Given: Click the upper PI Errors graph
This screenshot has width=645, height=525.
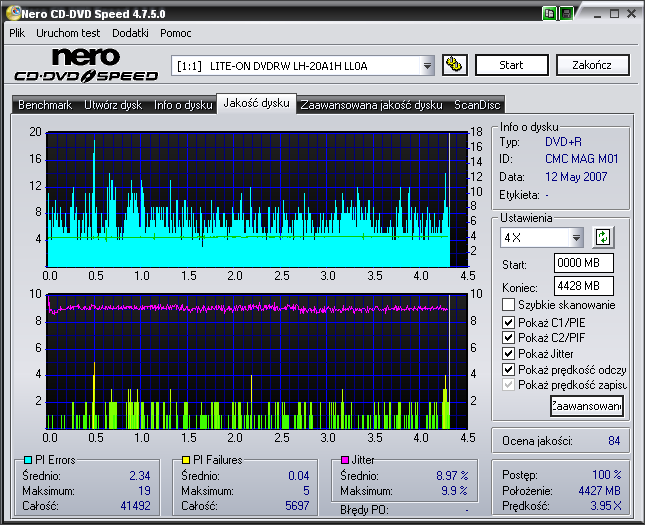Looking at the screenshot, I should pos(257,200).
